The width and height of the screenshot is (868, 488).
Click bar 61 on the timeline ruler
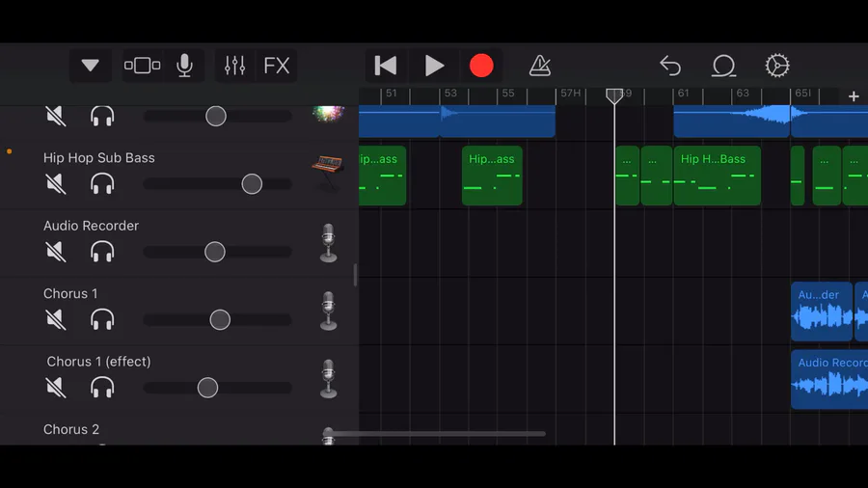683,94
